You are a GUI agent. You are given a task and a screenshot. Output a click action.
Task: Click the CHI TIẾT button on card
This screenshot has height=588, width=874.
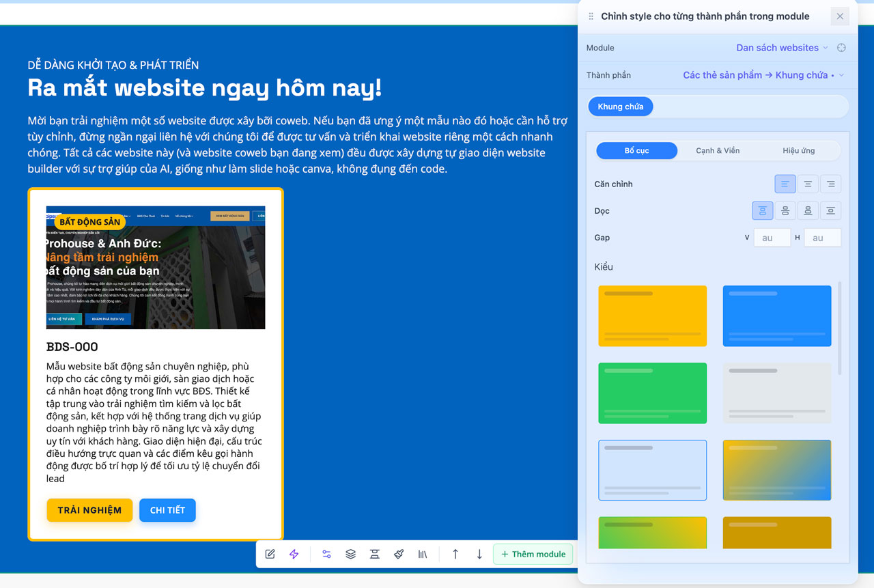point(167,510)
